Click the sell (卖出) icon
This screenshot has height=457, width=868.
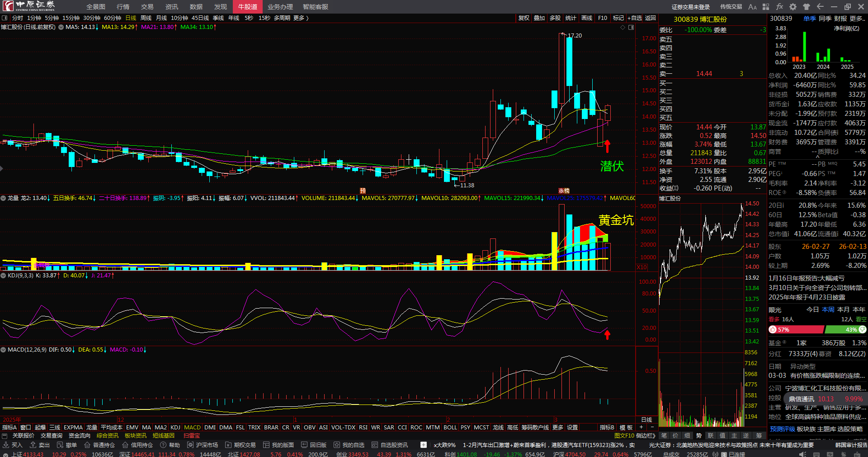[x=33, y=445]
